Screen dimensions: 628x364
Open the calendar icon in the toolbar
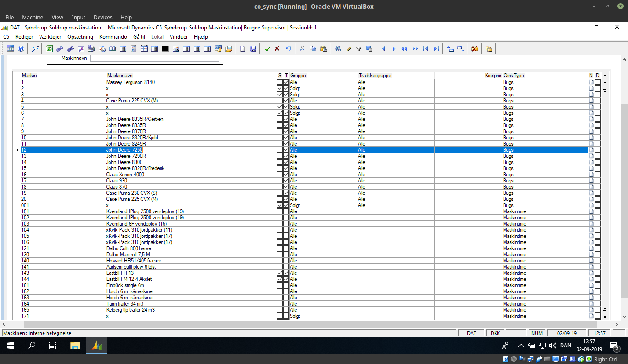144,49
